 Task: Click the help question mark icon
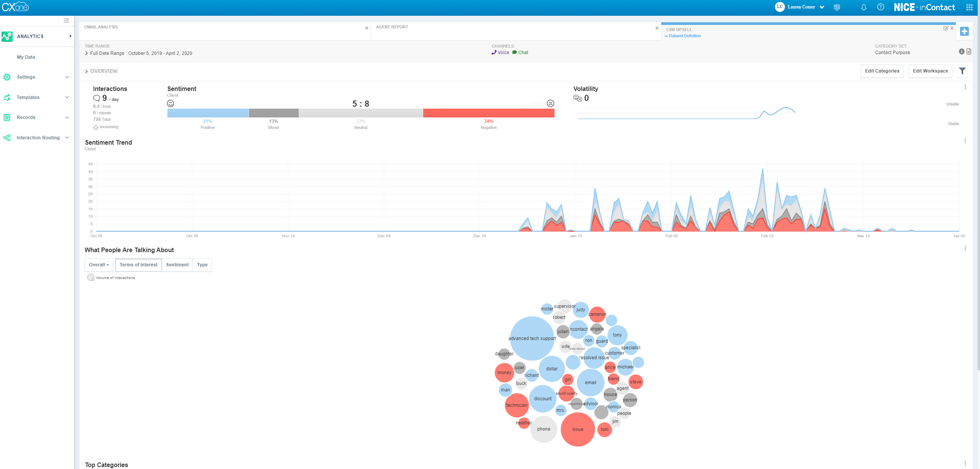pyautogui.click(x=881, y=7)
